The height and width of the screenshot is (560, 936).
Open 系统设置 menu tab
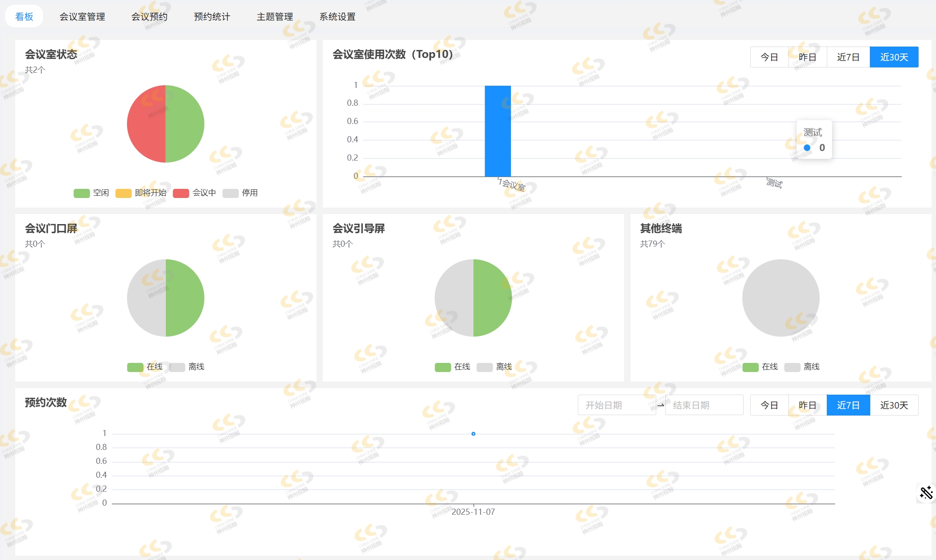(x=337, y=17)
